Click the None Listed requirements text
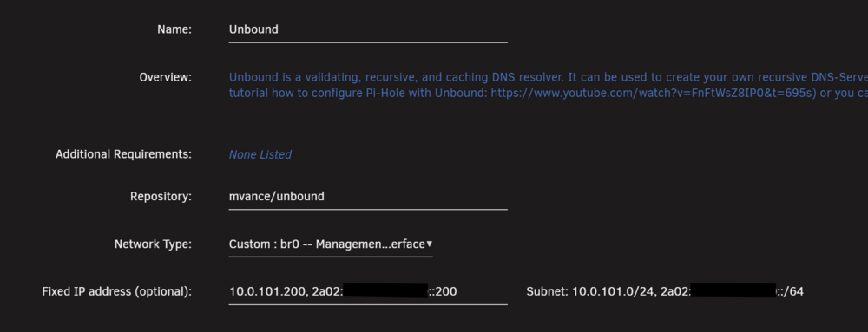868x332 pixels. click(260, 154)
